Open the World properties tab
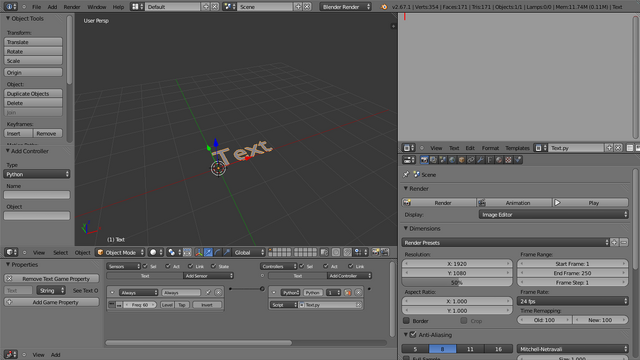Viewport: 640px width, 360px height. tap(452, 160)
